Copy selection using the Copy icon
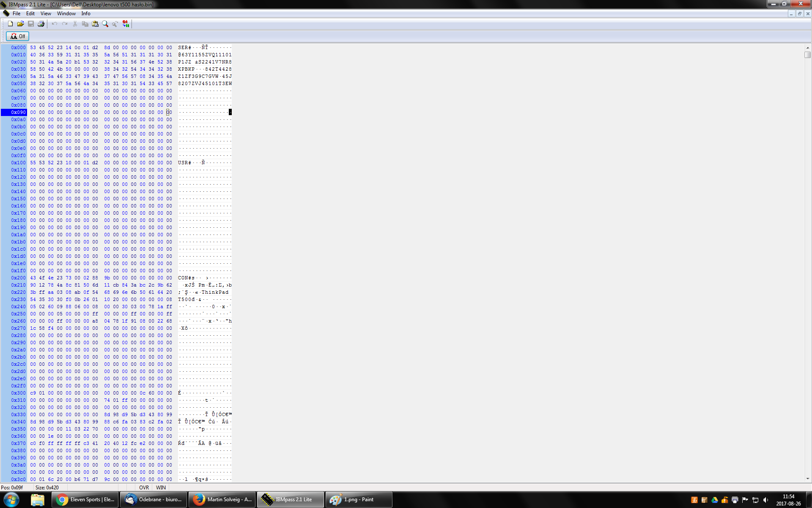The width and height of the screenshot is (812, 508). coord(85,24)
